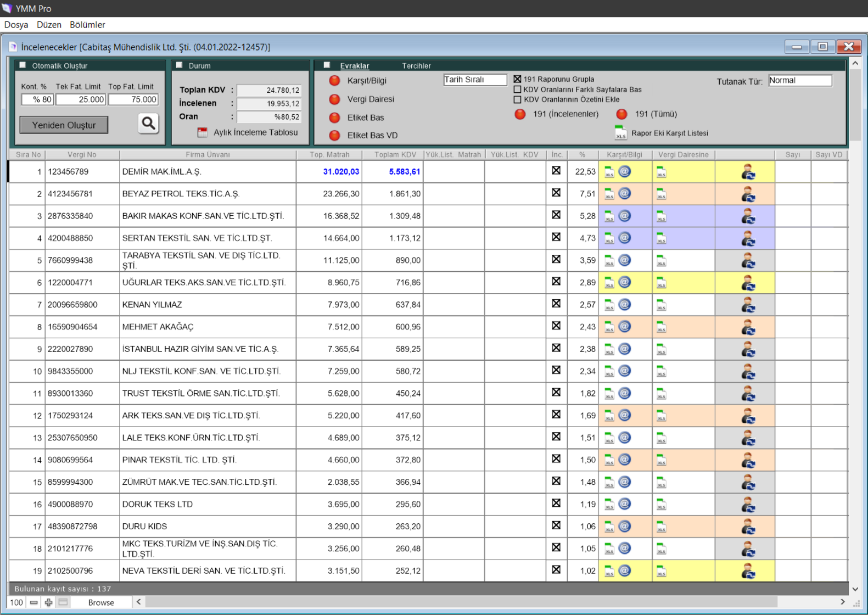Image resolution: width=868 pixels, height=615 pixels.
Task: Open person icon for İSTANBUL HAZIR GİYİM
Action: pyautogui.click(x=748, y=349)
